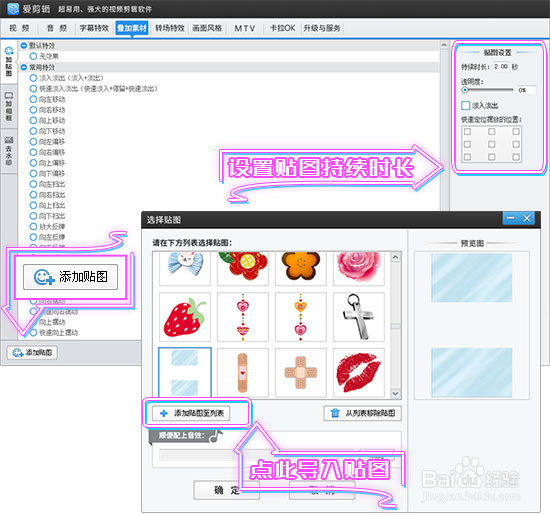
Task: Click the music note icon beside 顺便配上音效
Action: pos(216,436)
